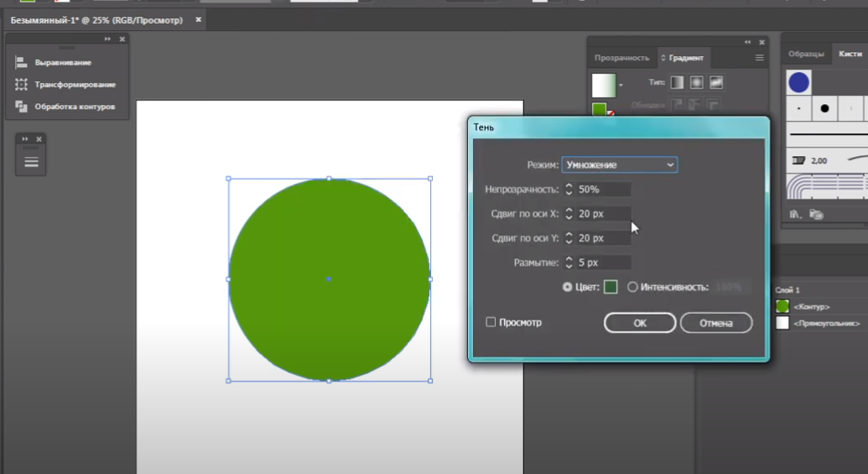Select the linear gradient type icon
This screenshot has height=474, width=868.
click(676, 82)
